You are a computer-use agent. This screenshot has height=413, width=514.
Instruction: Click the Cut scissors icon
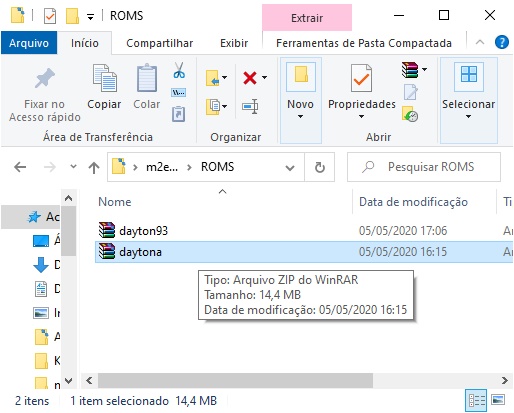[179, 71]
